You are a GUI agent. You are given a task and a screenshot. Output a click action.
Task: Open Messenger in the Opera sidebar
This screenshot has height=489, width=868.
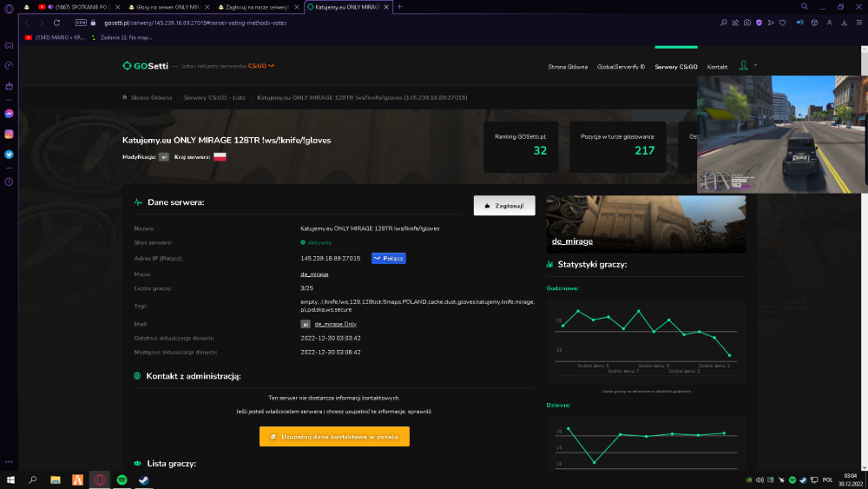pos(9,114)
